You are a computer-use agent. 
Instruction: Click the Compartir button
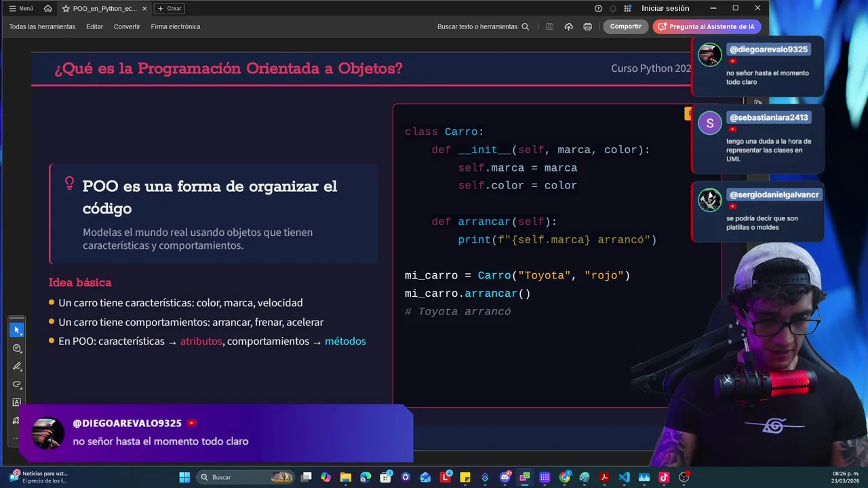coord(626,26)
